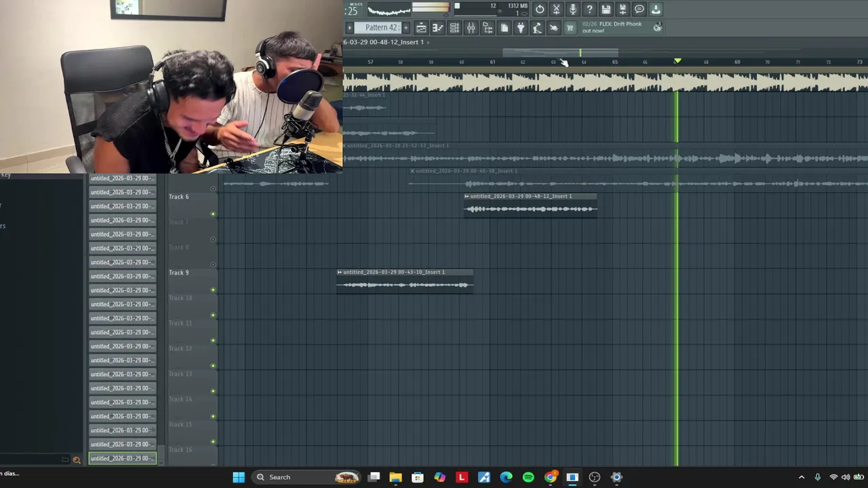Select the Track 16 header label
This screenshot has width=868, height=488.
click(x=180, y=449)
